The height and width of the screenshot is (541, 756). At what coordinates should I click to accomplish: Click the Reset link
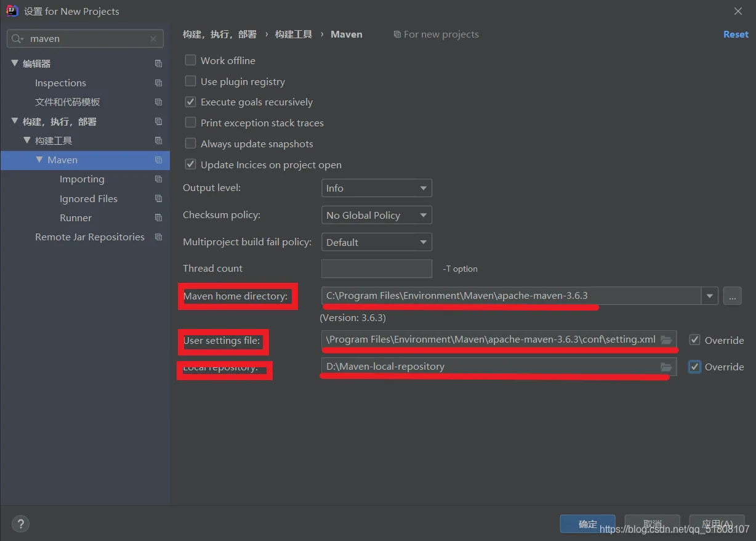(x=736, y=35)
